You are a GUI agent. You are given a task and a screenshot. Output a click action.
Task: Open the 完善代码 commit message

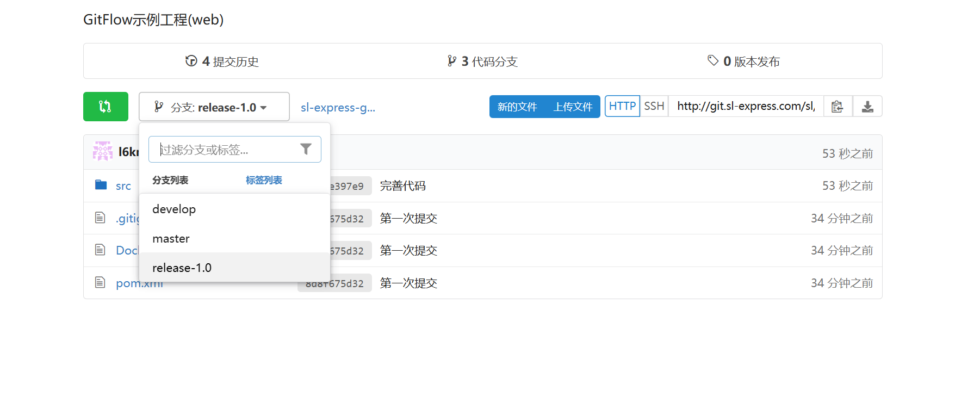point(402,186)
